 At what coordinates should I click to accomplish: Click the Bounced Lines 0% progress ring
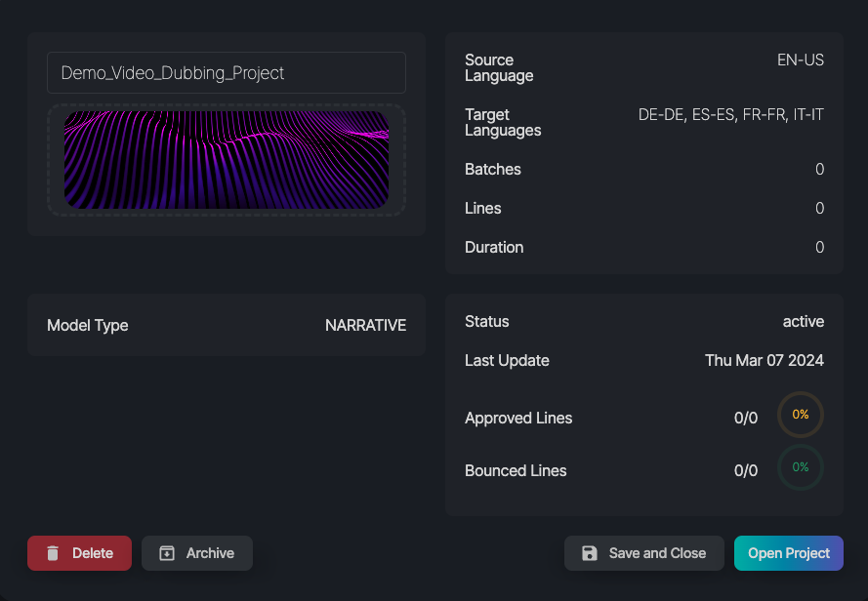(x=801, y=467)
